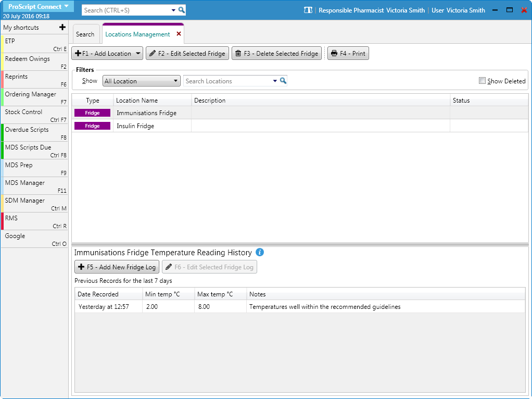Click the Previous Records for the last 7 days text
Image resolution: width=532 pixels, height=399 pixels.
click(123, 280)
